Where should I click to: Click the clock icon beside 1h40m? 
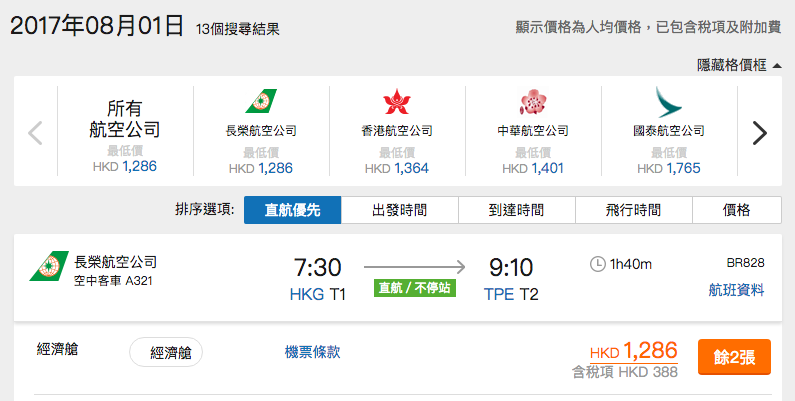tap(598, 264)
